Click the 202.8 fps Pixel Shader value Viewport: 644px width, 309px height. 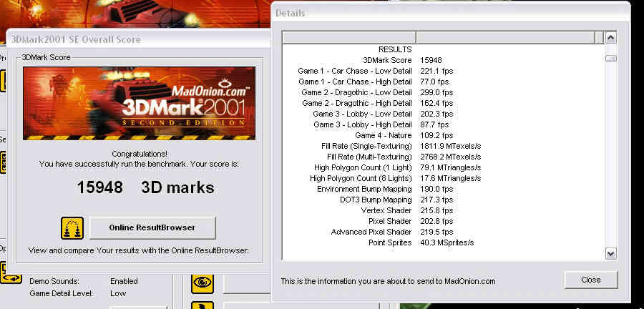436,221
